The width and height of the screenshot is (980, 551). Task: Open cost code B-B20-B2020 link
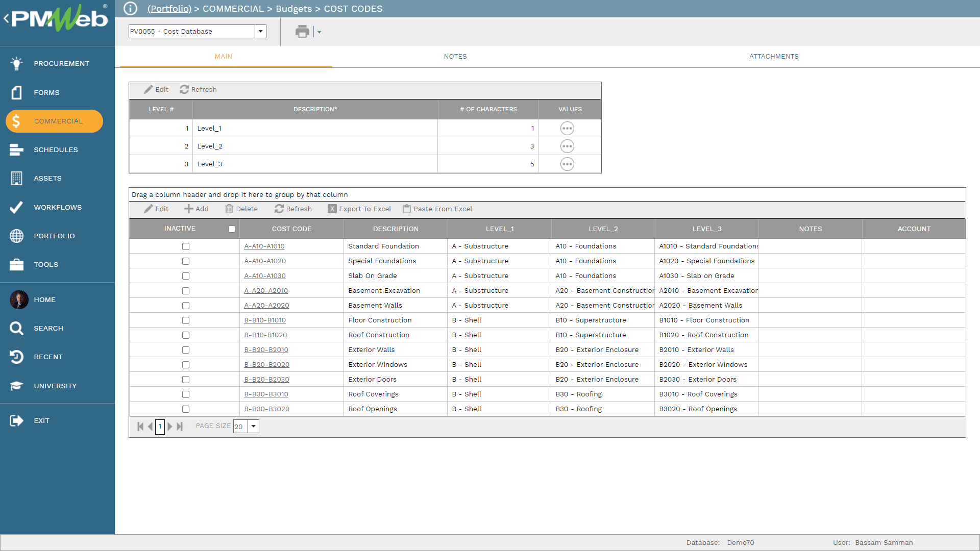[x=266, y=364]
